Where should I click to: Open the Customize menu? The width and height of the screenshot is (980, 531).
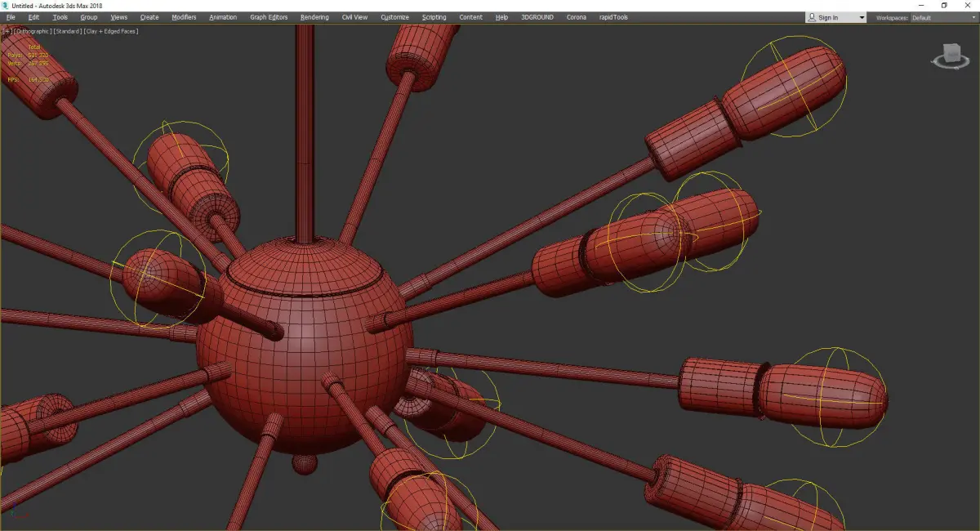(x=394, y=17)
